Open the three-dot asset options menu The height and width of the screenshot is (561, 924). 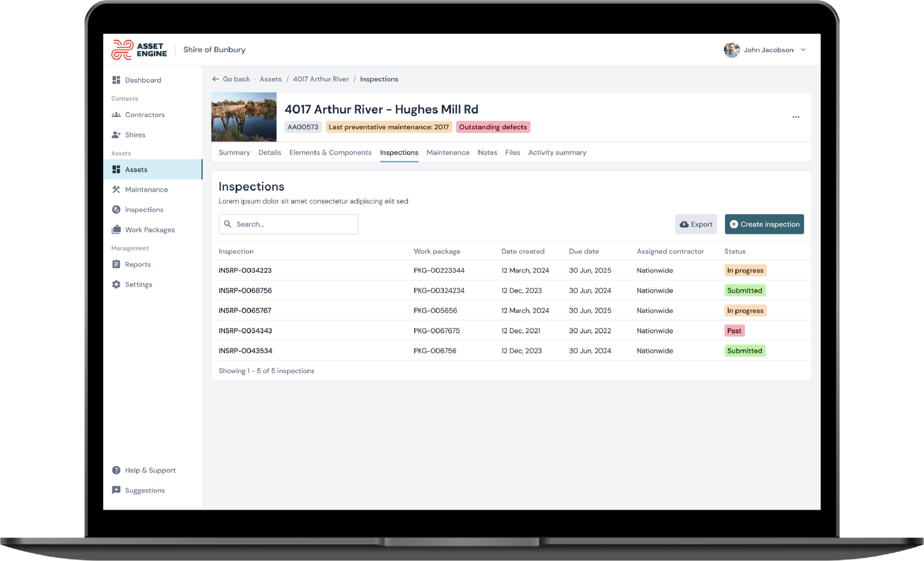tap(796, 117)
